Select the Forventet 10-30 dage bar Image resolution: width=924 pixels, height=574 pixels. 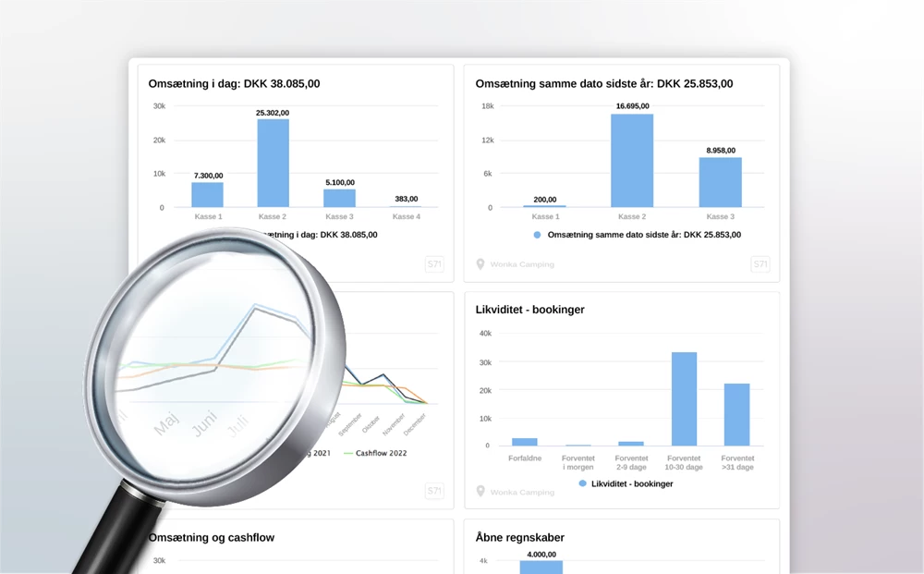[x=684, y=398]
